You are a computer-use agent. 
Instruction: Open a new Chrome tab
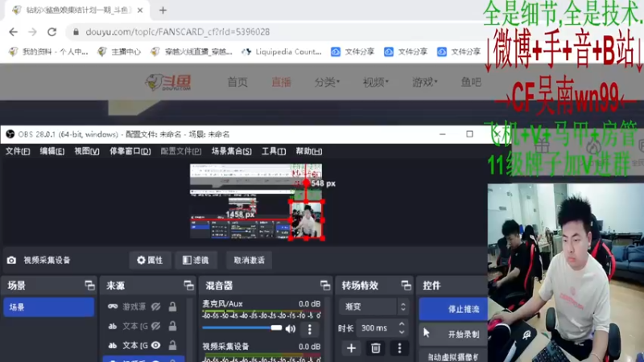tap(163, 10)
